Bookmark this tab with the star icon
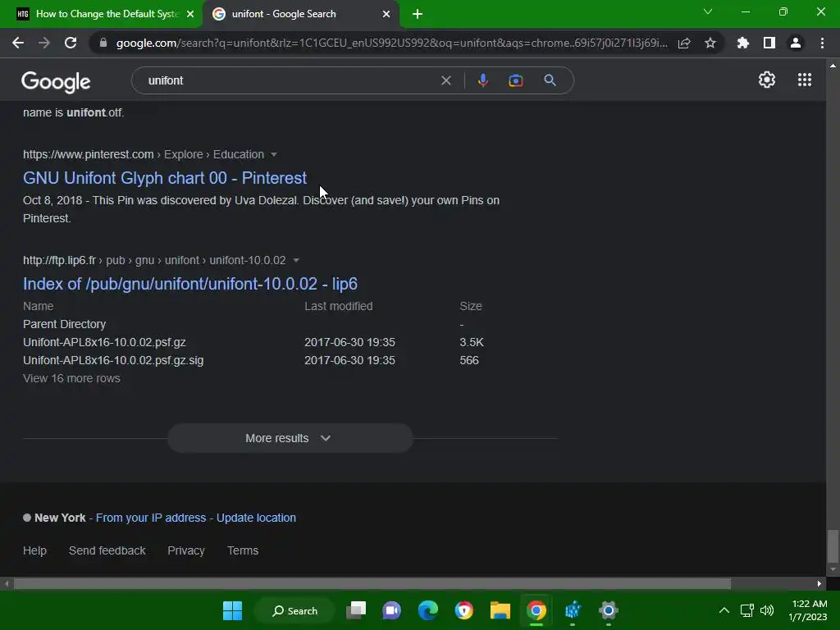840x630 pixels. [x=710, y=43]
